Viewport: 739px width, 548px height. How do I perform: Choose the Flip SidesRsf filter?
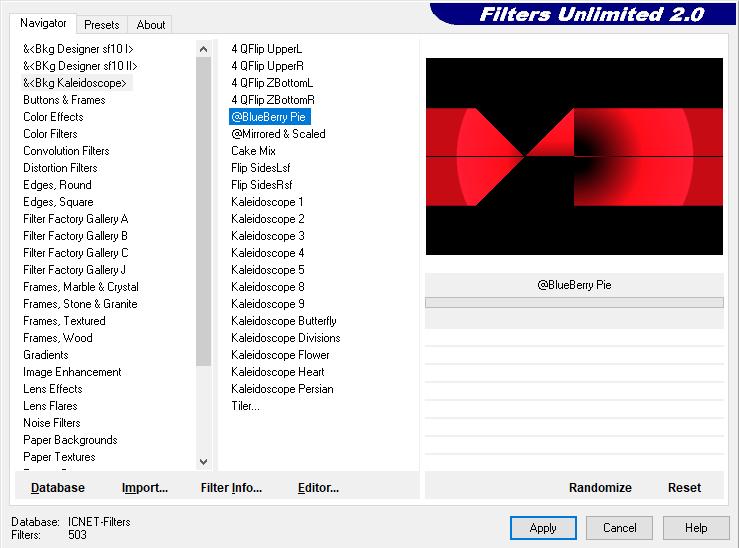coord(262,185)
